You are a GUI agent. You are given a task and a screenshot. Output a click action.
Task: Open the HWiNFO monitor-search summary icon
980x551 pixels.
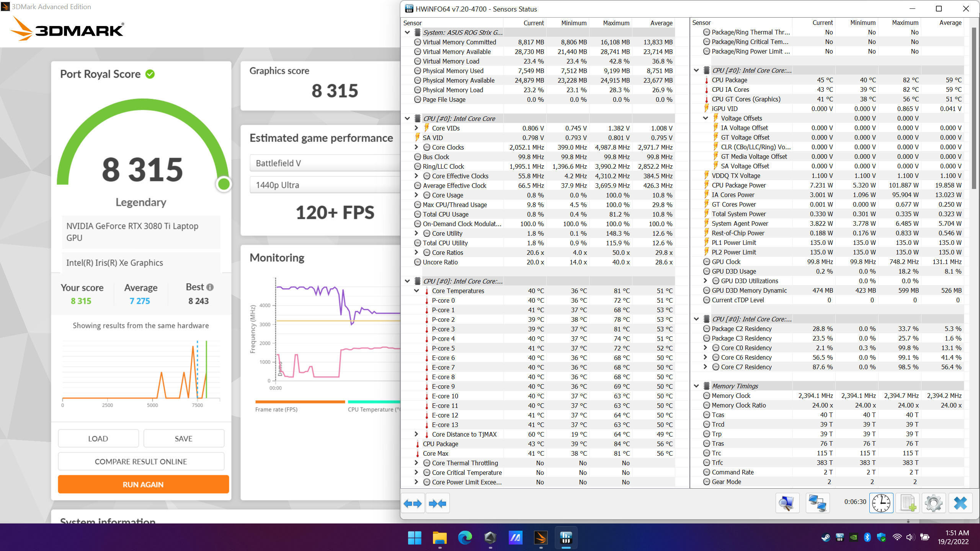[x=787, y=503]
